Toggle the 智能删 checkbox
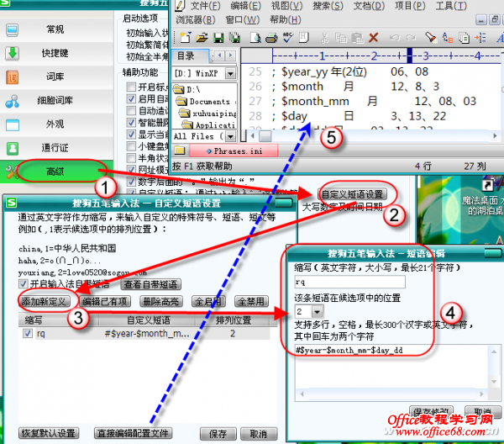Viewport: 504px width, 444px height. click(x=131, y=123)
